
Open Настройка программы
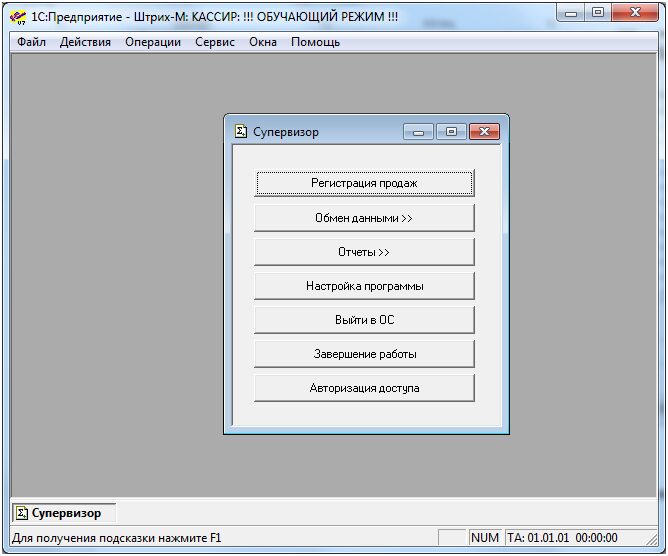[x=364, y=286]
